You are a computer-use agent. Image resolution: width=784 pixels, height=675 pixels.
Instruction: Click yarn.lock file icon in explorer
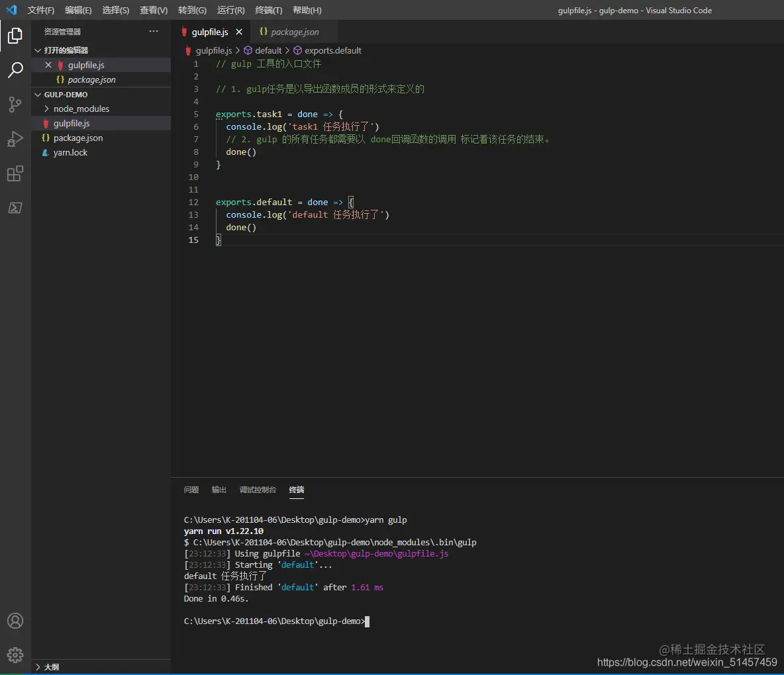[x=46, y=152]
